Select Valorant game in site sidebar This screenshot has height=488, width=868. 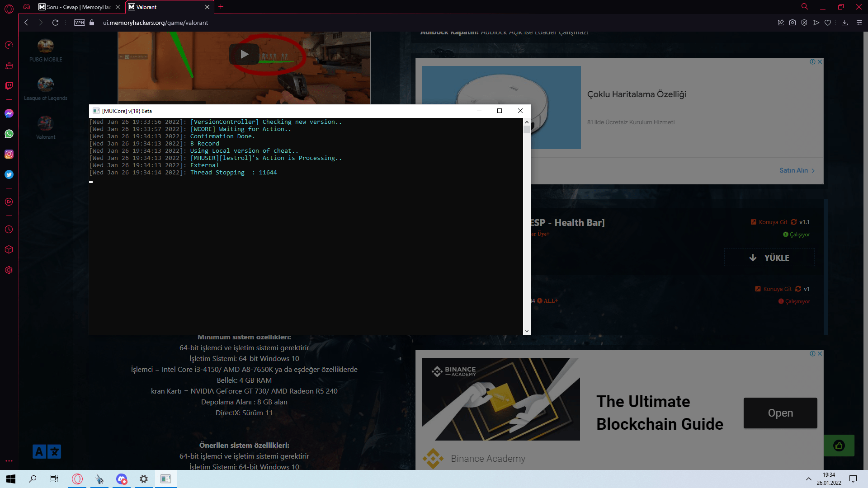click(x=46, y=127)
